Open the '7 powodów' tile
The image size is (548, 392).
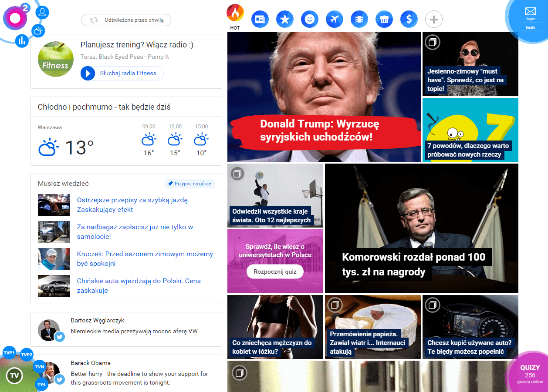[470, 130]
